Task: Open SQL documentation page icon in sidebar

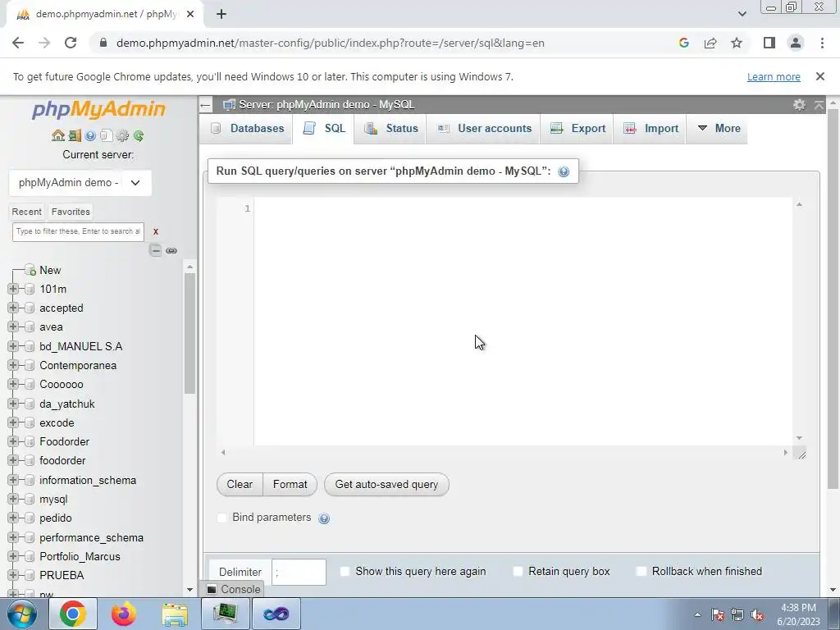Action: point(106,135)
